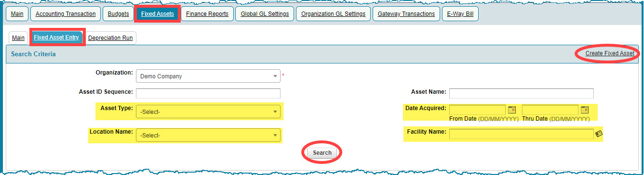This screenshot has width=644, height=175.
Task: Switch to the E-Way Bill tab
Action: pyautogui.click(x=460, y=14)
